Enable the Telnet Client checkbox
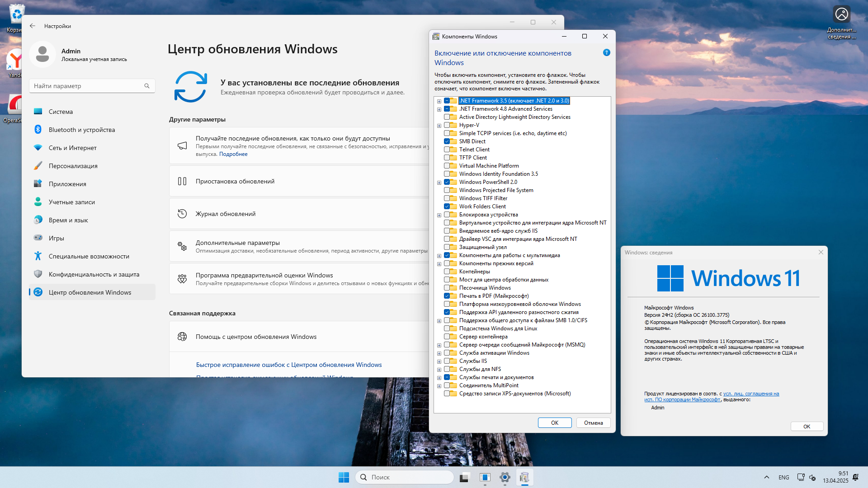Screen dimensions: 868x488 point(447,150)
